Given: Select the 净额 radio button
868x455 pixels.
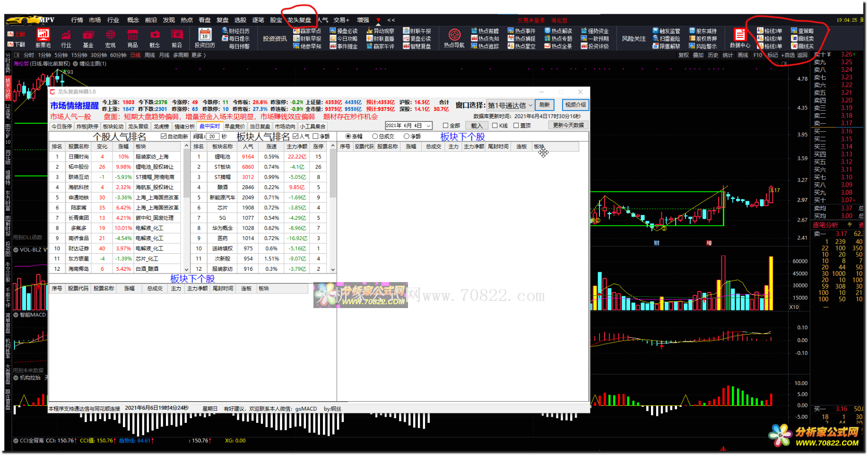Looking at the screenshot, I should (x=406, y=137).
